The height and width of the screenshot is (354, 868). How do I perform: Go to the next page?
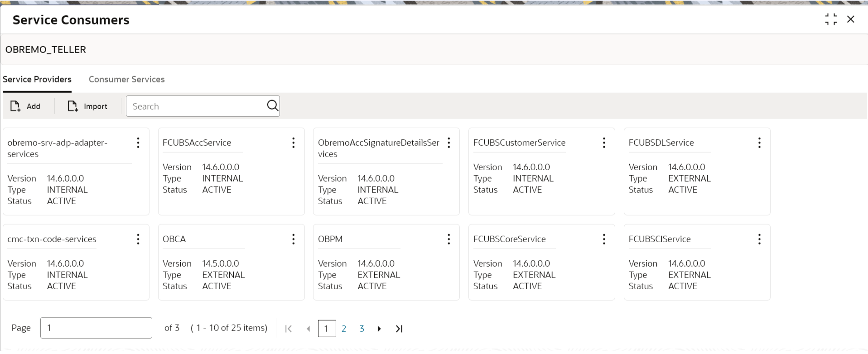click(x=379, y=329)
